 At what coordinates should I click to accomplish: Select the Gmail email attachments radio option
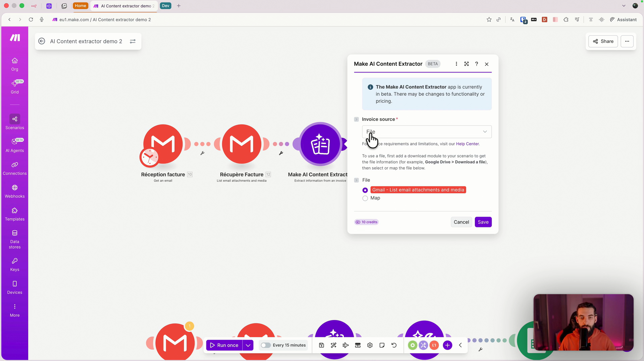[365, 190]
